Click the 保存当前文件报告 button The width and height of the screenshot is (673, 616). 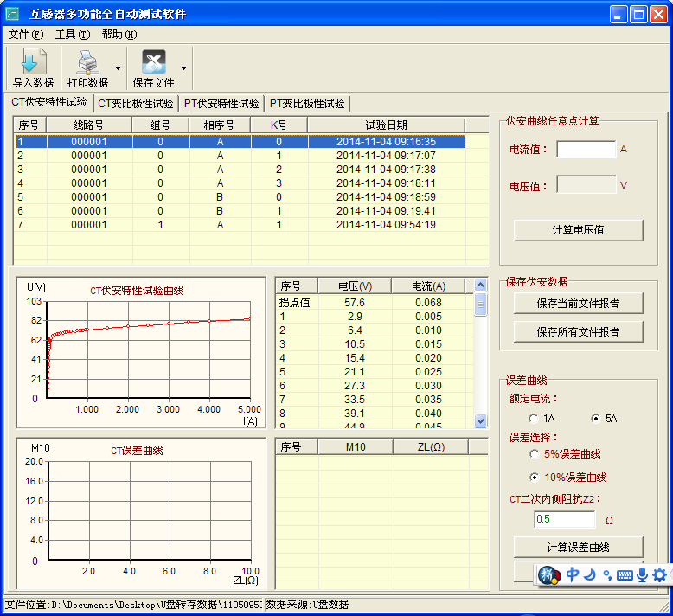click(x=578, y=304)
